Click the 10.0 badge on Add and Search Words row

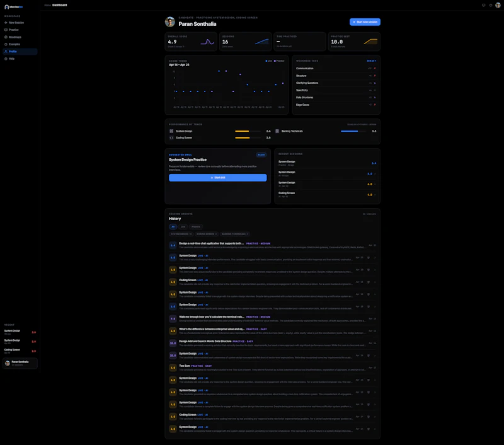point(173,343)
